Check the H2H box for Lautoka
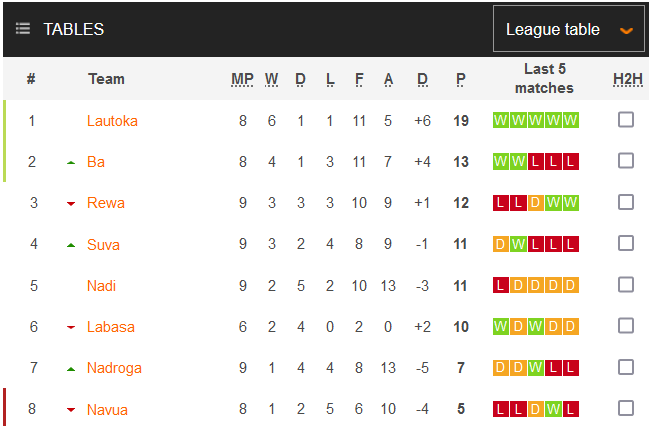The height and width of the screenshot is (426, 650). pos(626,120)
